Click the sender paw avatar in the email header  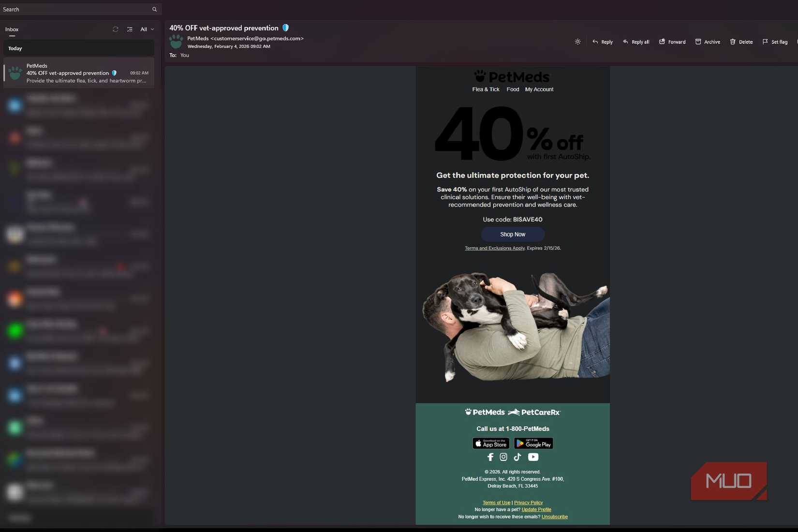[x=176, y=42]
